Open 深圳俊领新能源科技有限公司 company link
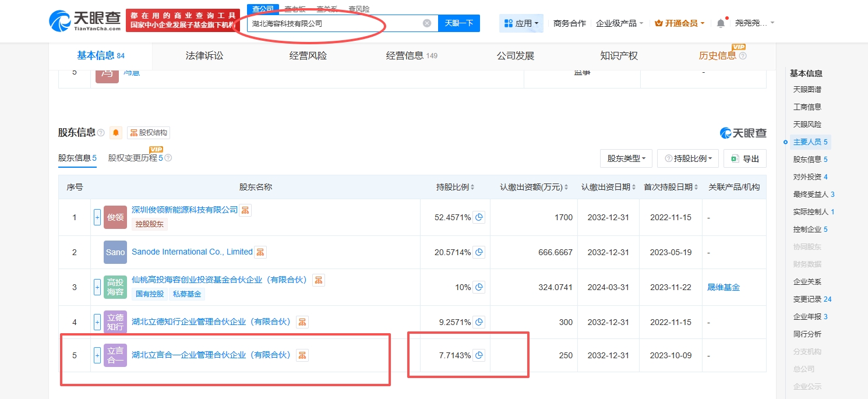The image size is (868, 399). point(185,210)
